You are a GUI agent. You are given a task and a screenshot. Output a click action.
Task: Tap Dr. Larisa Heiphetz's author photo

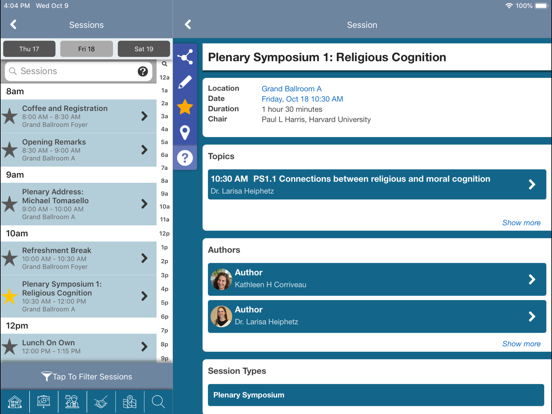[221, 316]
